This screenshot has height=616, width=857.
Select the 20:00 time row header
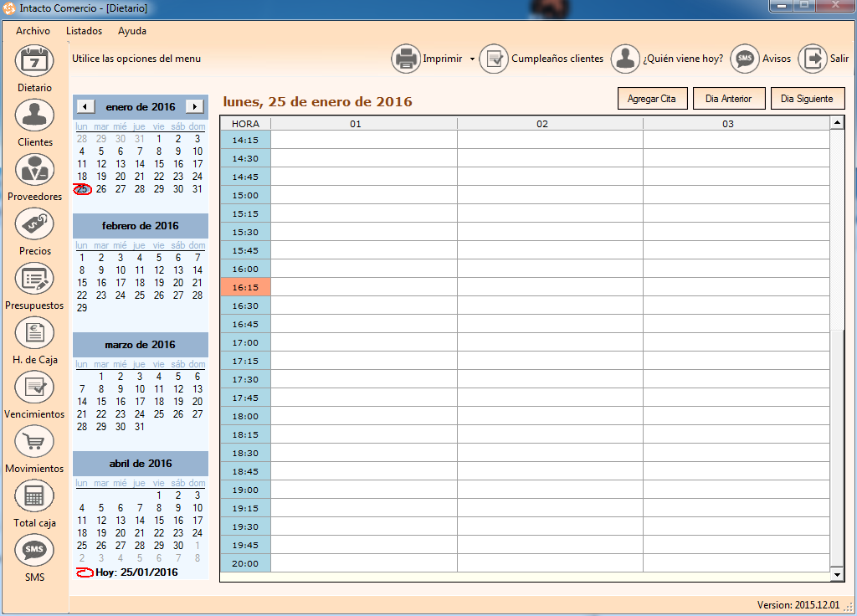[245, 563]
